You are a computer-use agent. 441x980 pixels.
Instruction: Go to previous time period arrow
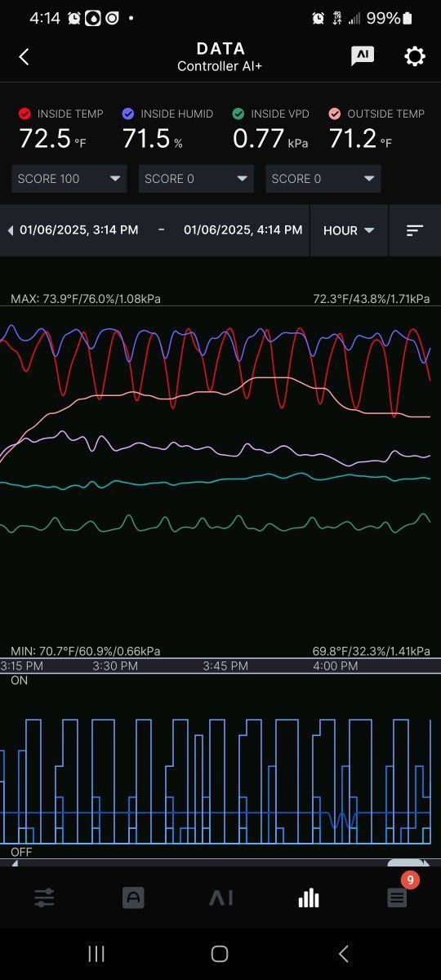pos(10,230)
